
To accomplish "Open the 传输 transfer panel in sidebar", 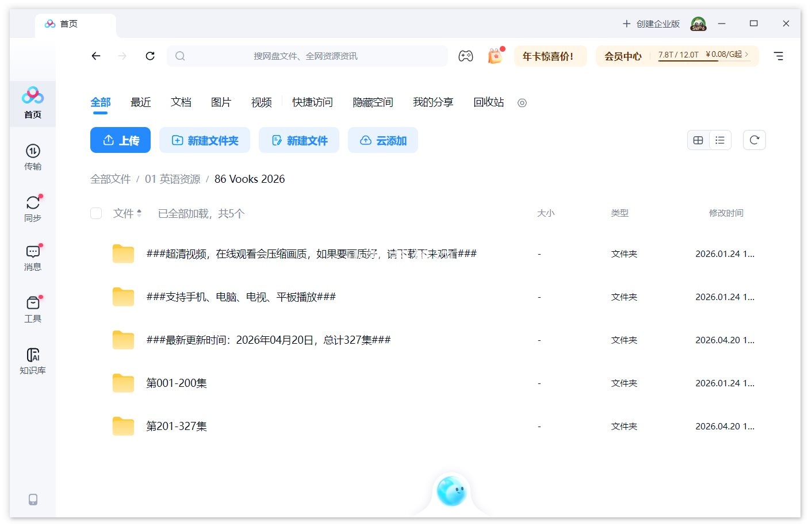I will click(33, 157).
